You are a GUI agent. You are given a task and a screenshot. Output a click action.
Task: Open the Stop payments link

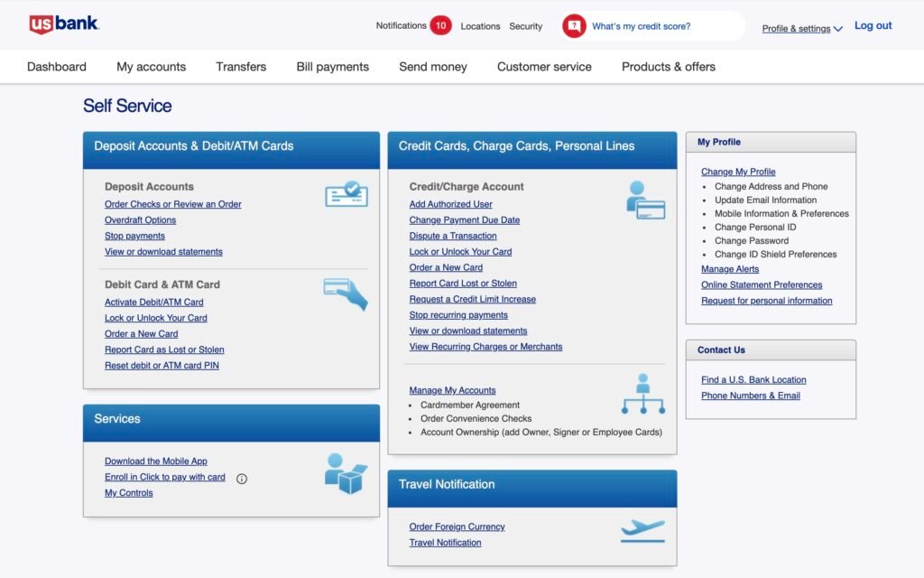pos(135,236)
